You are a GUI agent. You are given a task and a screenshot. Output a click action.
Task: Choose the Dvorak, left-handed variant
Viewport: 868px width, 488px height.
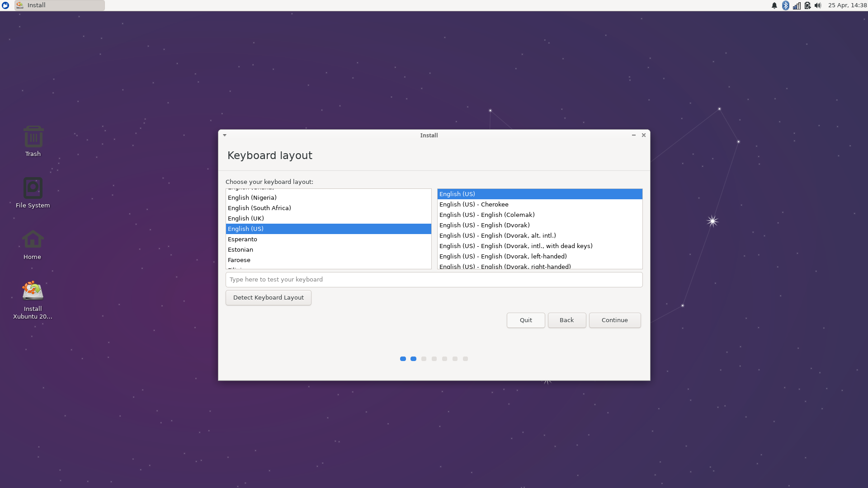pos(540,256)
